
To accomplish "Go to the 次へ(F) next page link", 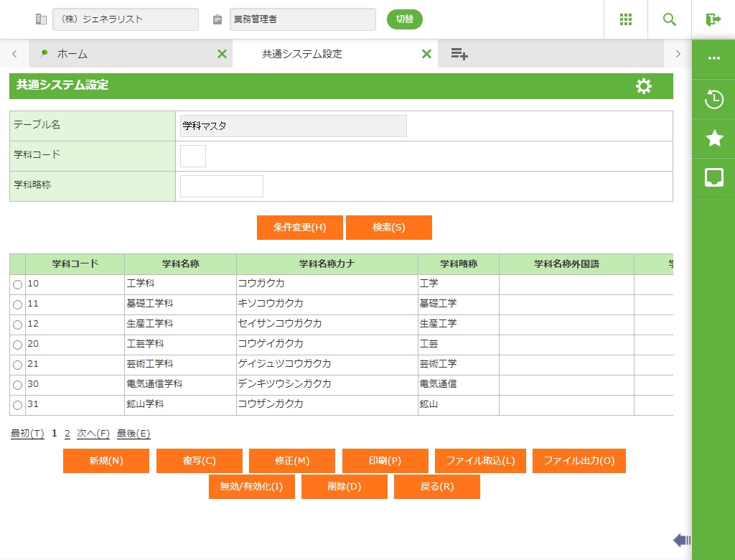I will (93, 434).
